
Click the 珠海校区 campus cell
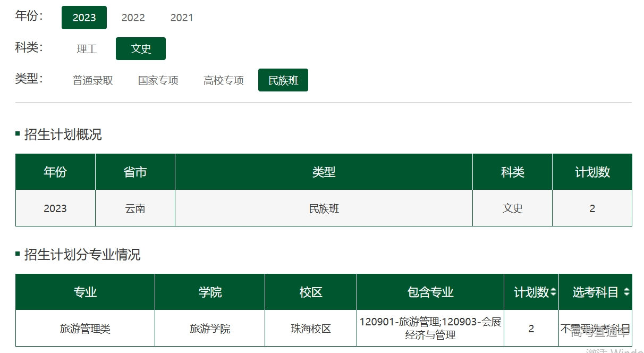[x=311, y=329]
